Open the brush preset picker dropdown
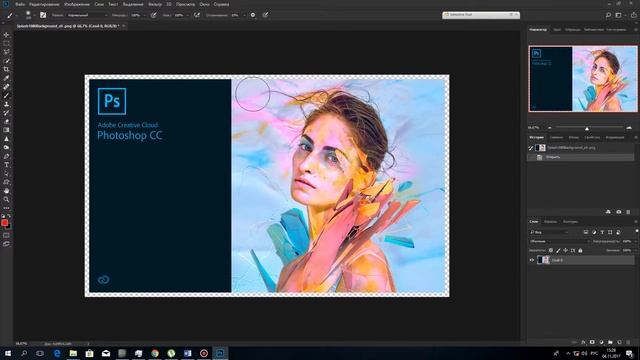The image size is (640, 360). tap(34, 16)
